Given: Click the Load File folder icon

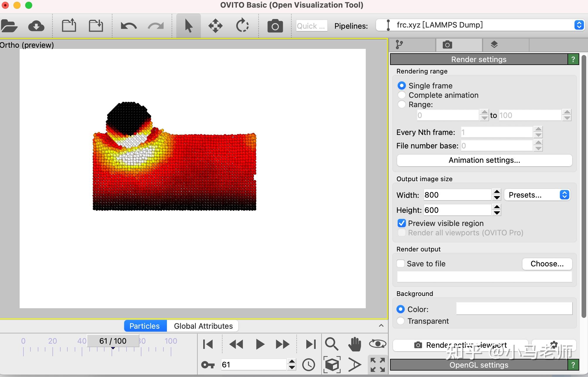Looking at the screenshot, I should pos(9,26).
